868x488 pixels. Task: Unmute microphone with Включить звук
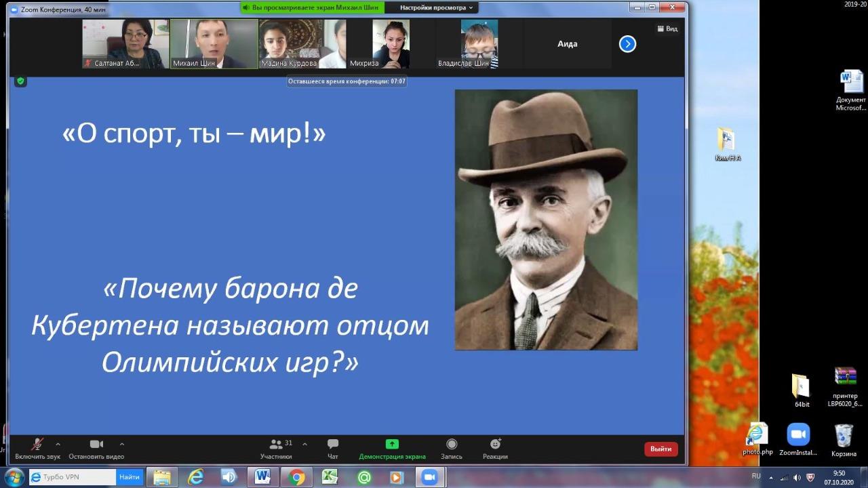(x=37, y=445)
